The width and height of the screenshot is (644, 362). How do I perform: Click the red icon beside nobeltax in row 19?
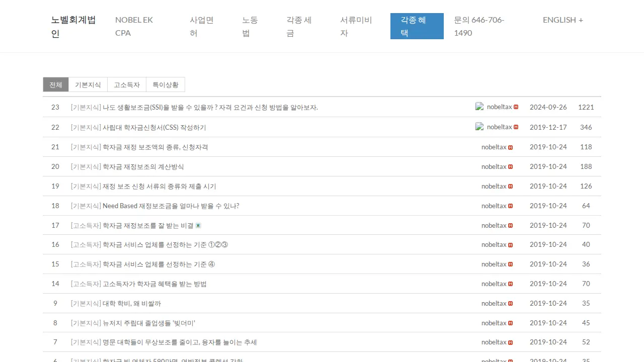pos(510,187)
